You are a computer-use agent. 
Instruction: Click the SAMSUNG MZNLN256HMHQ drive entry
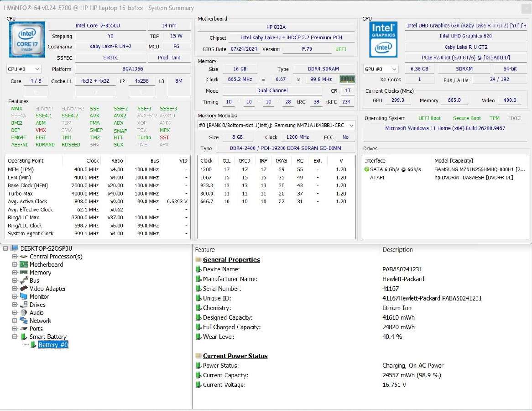pos(480,169)
